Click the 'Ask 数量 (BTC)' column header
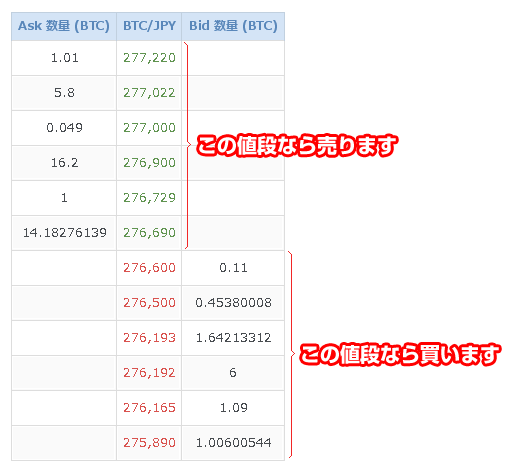 coord(64,26)
